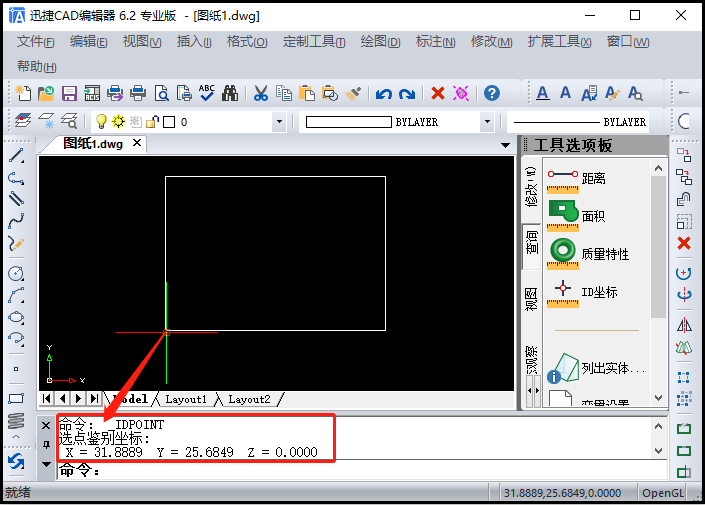This screenshot has height=505, width=705.
Task: Open the layer name dropdown showing 0
Action: (x=279, y=122)
